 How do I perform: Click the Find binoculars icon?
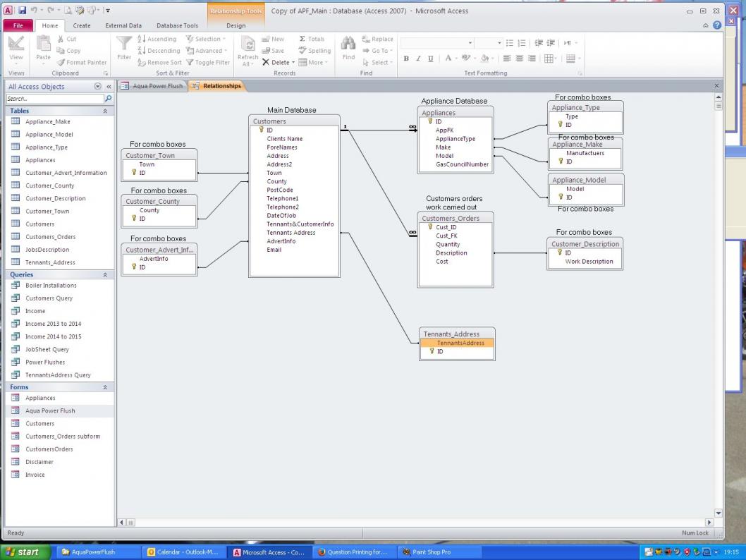coord(348,44)
